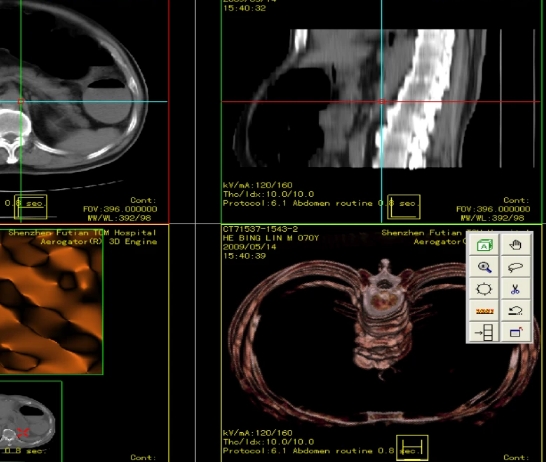
Task: Click Aerogator(R) 3D Engine in endoscopy view
Action: click(x=99, y=241)
